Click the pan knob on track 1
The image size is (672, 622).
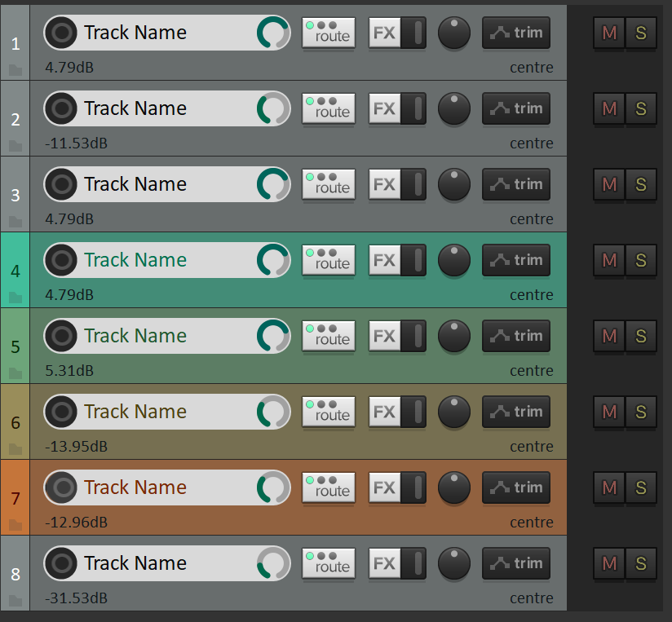click(x=454, y=33)
